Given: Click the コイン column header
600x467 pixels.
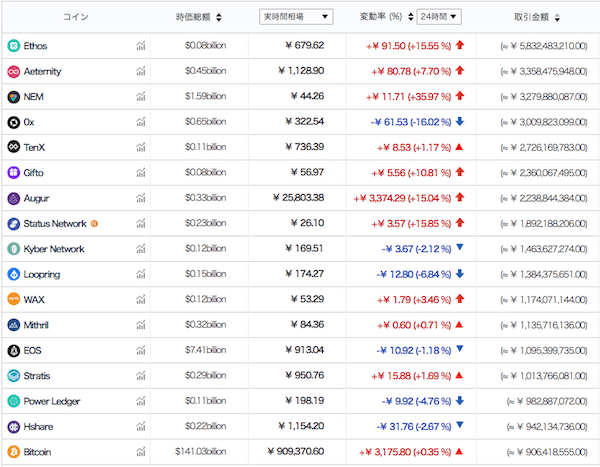Looking at the screenshot, I should (x=76, y=17).
